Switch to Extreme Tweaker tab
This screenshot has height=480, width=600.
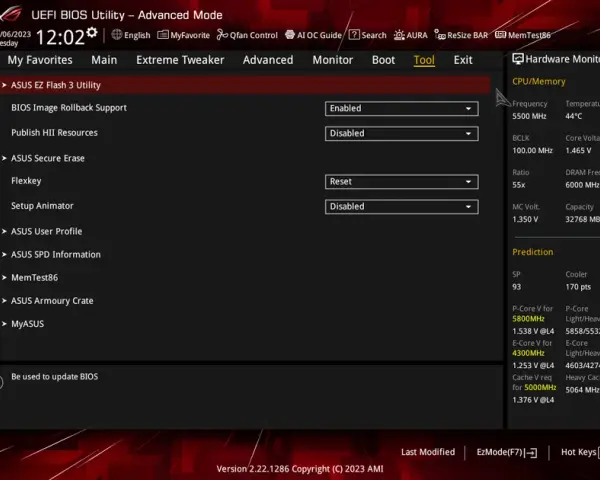coord(180,60)
